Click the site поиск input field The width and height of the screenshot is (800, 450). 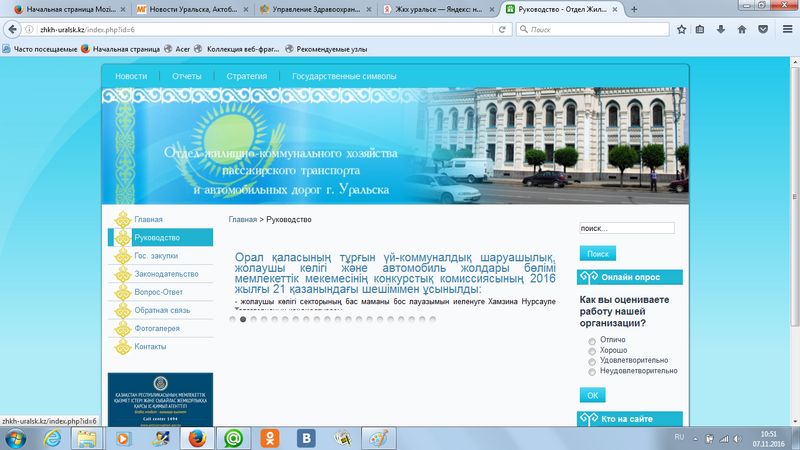pyautogui.click(x=627, y=228)
